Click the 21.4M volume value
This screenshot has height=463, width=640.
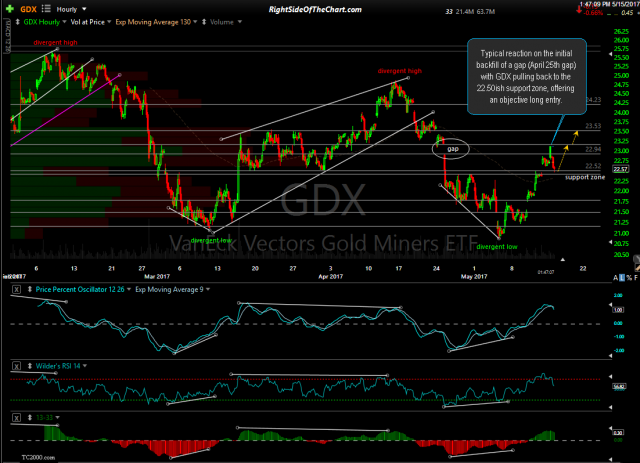point(464,12)
